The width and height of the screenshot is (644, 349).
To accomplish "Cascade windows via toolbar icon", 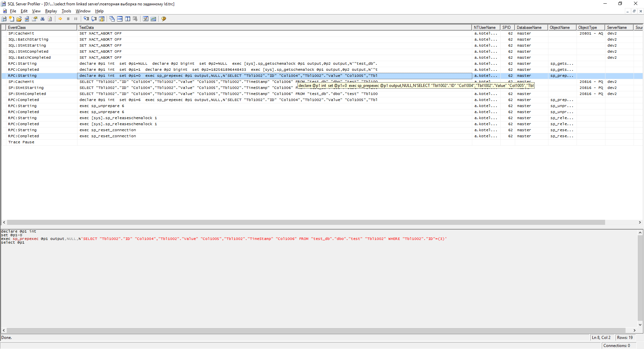I will pyautogui.click(x=112, y=19).
